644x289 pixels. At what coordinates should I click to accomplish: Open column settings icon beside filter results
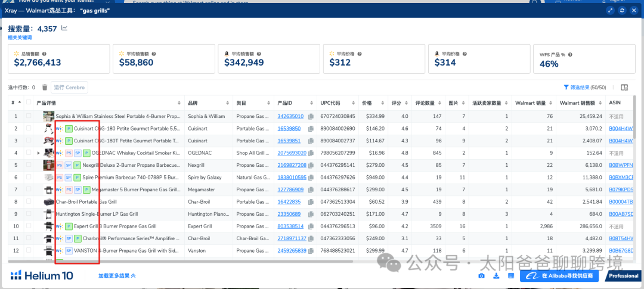tap(624, 88)
